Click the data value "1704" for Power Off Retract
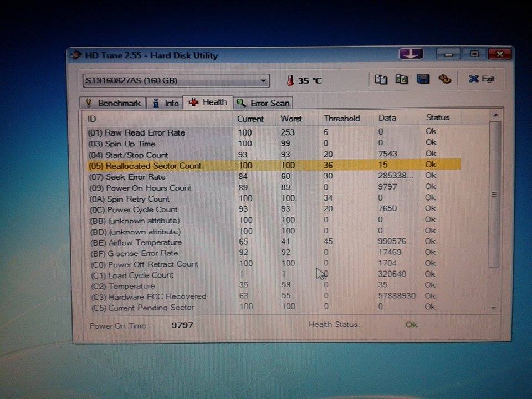Image resolution: width=532 pixels, height=399 pixels. point(387,263)
